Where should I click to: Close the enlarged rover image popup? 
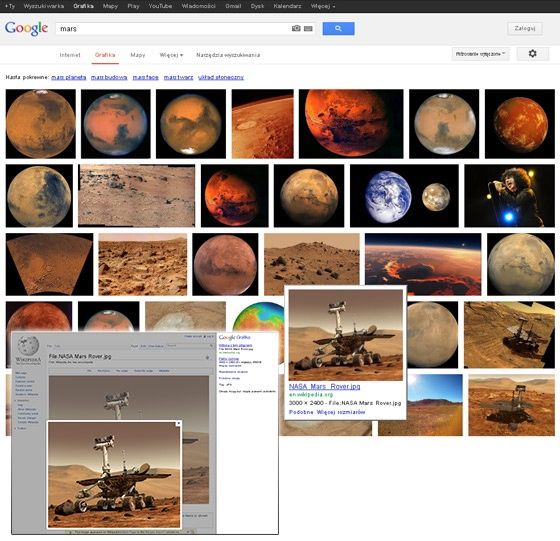pyautogui.click(x=178, y=424)
